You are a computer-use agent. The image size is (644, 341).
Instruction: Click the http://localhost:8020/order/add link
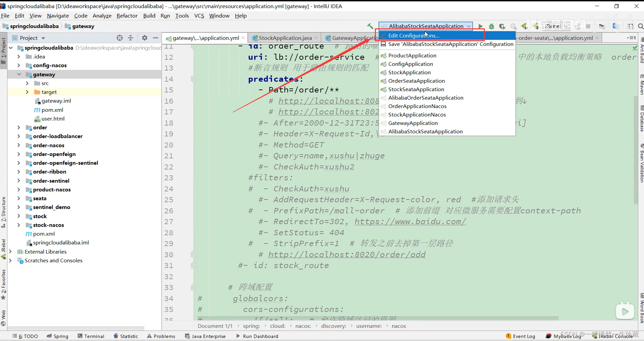tap(347, 255)
